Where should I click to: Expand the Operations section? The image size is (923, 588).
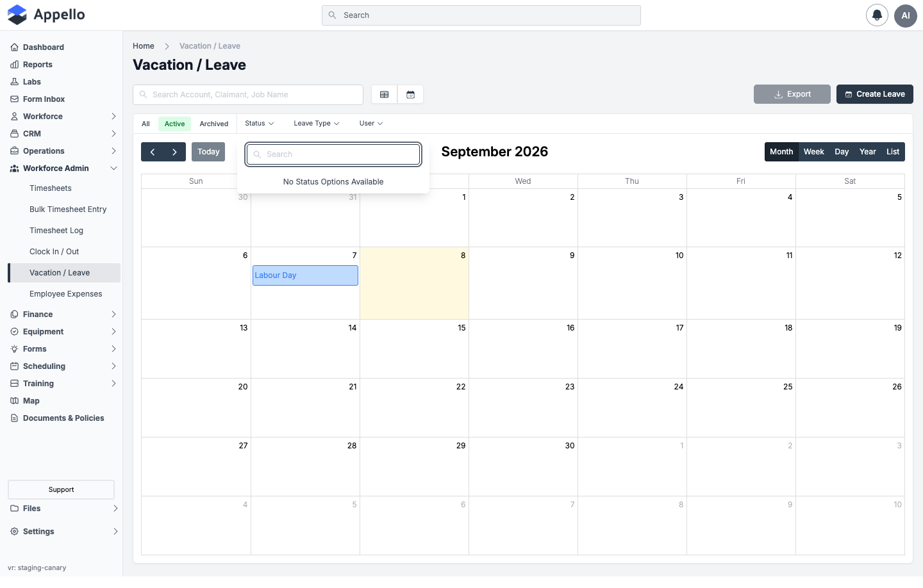(x=64, y=151)
